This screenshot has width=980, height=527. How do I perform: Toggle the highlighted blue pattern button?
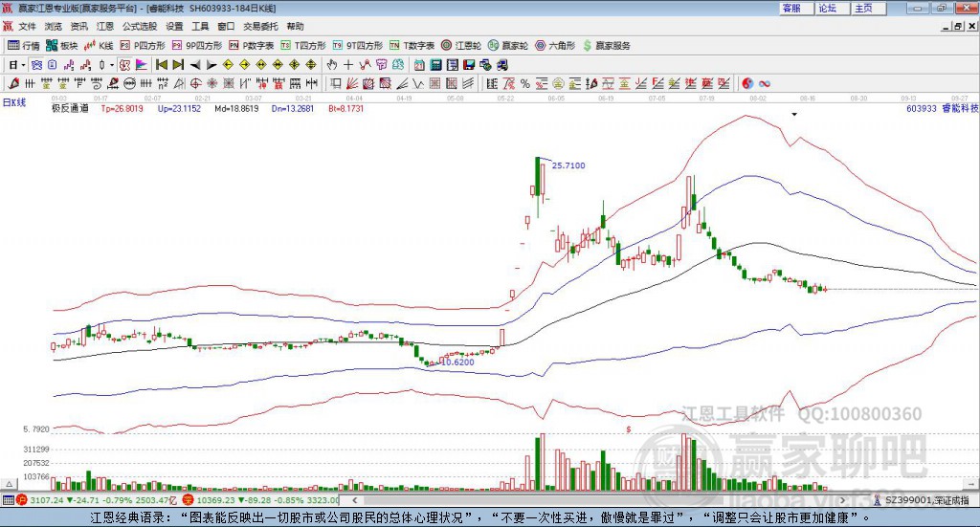[37, 65]
